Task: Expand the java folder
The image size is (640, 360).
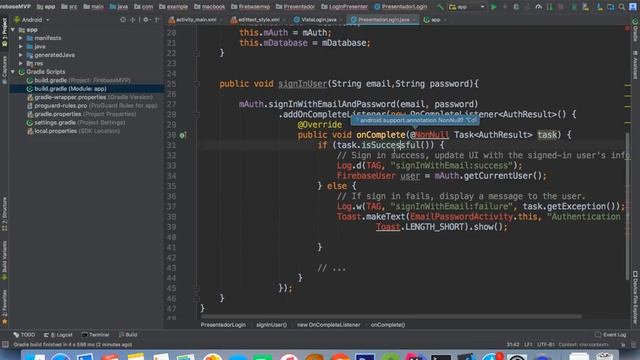Action: (20, 47)
